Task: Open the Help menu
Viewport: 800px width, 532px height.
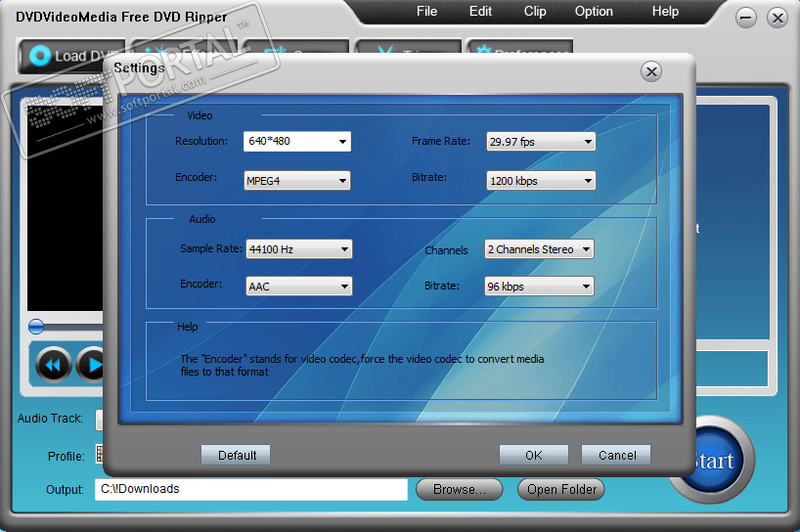Action: coord(665,11)
